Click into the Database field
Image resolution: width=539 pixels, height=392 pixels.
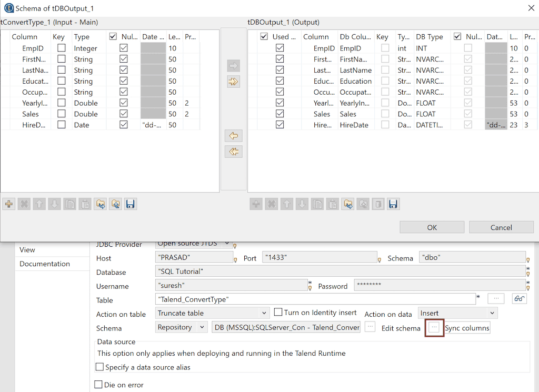(x=341, y=272)
